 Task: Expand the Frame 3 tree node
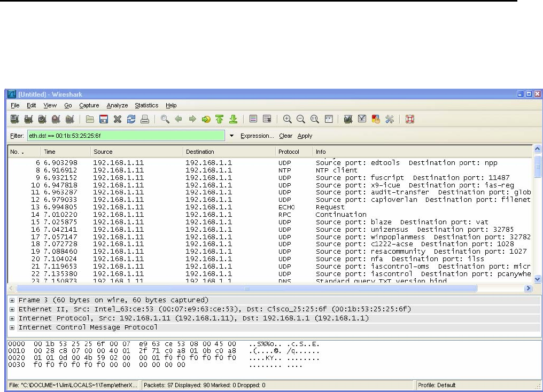[x=12, y=300]
